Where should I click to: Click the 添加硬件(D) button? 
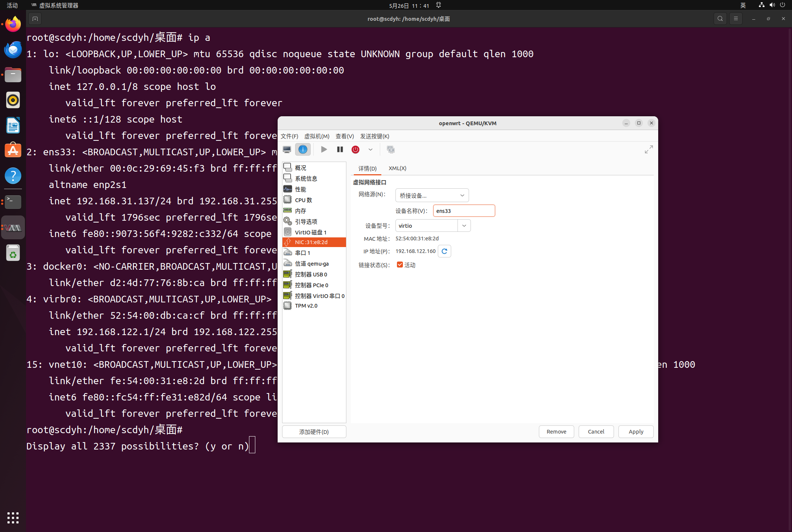[314, 432]
